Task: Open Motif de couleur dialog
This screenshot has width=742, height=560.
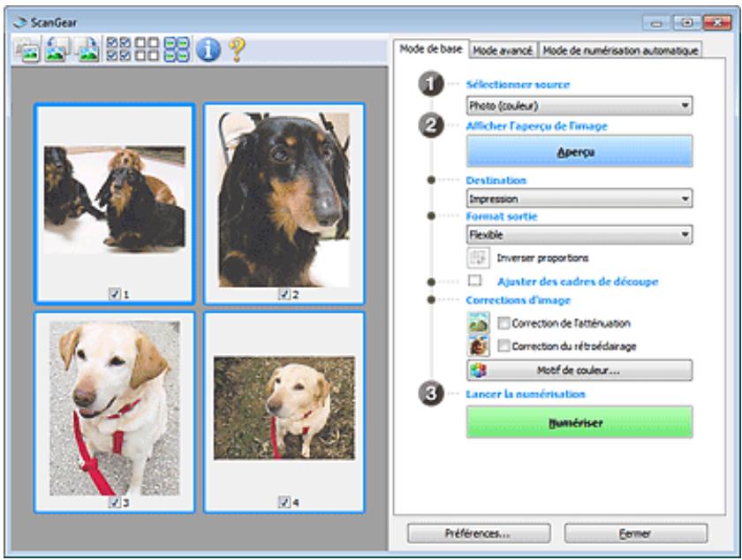Action: (579, 370)
